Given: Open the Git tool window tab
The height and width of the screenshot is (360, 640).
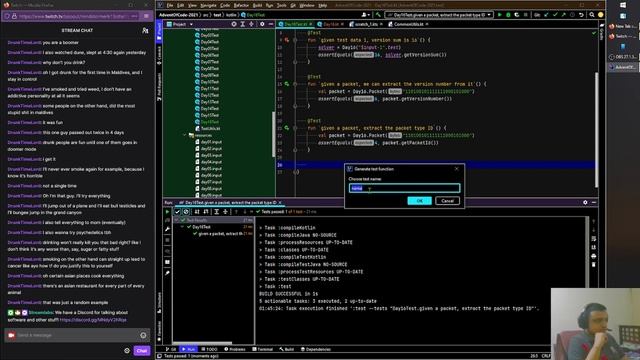Looking at the screenshot, I should pyautogui.click(x=171, y=349).
